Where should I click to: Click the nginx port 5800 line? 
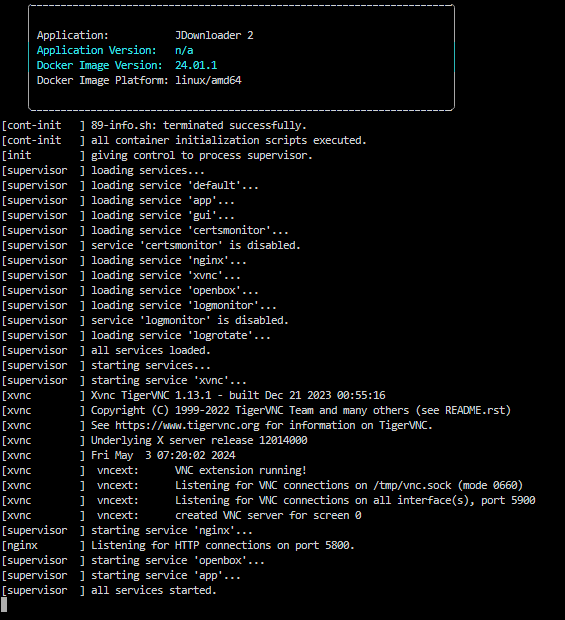[x=178, y=545]
